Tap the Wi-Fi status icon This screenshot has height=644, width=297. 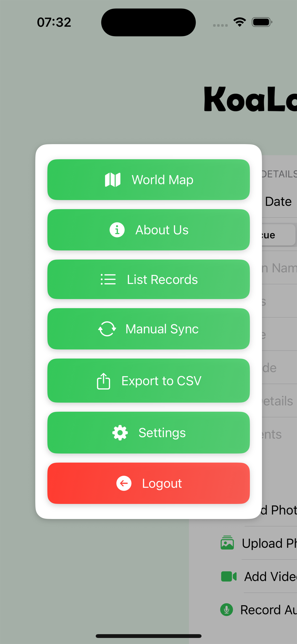point(239,22)
